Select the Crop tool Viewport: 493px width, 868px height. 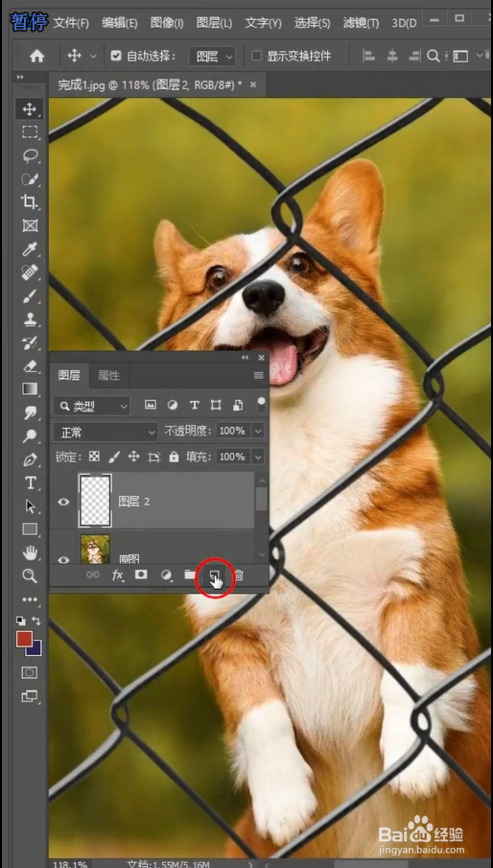click(30, 202)
